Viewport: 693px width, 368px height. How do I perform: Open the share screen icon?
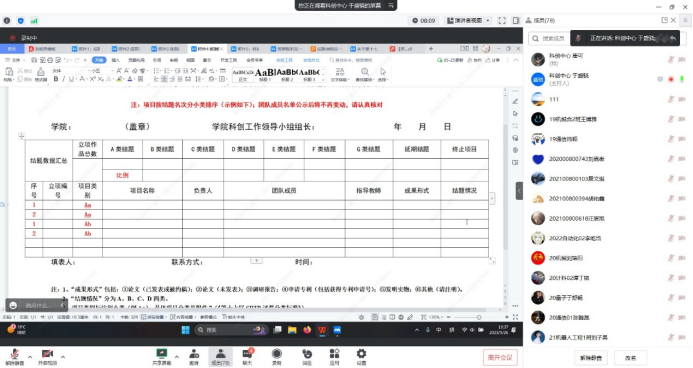click(x=162, y=357)
